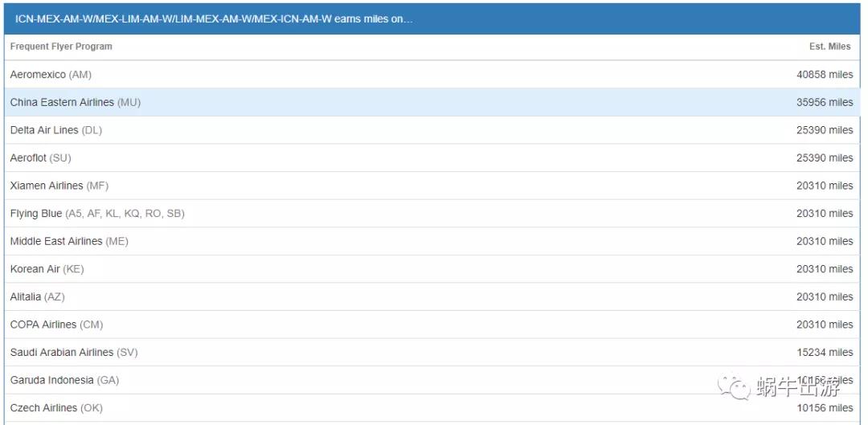Select the Garuda Indonesia (GA) row
The width and height of the screenshot is (868, 425).
click(x=432, y=380)
